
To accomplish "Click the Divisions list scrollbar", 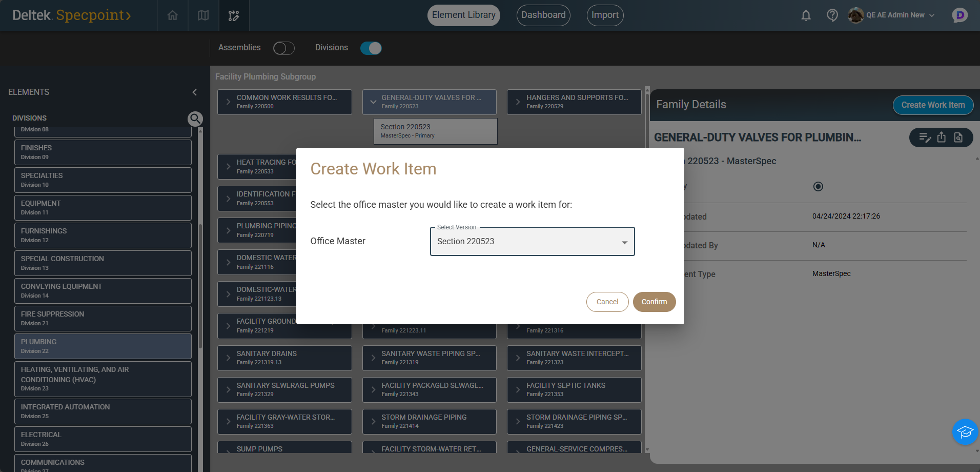I will (x=200, y=287).
